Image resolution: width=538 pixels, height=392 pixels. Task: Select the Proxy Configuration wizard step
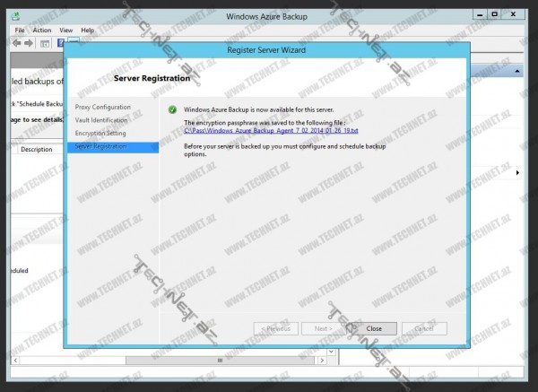pyautogui.click(x=102, y=107)
